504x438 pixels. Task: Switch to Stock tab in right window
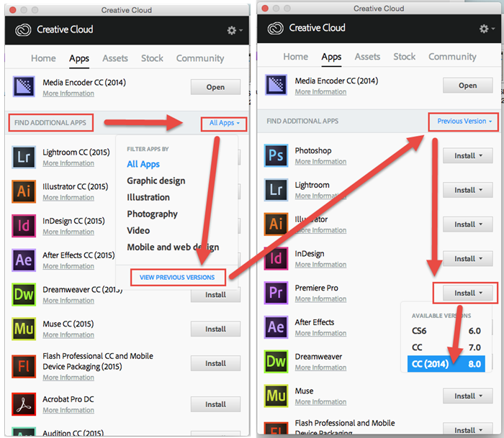pos(405,57)
